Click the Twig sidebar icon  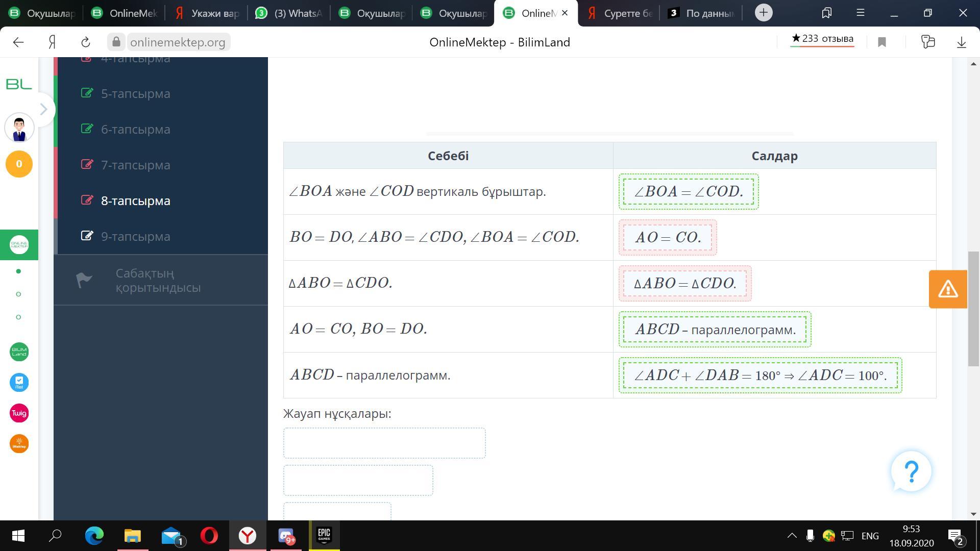pos(19,413)
